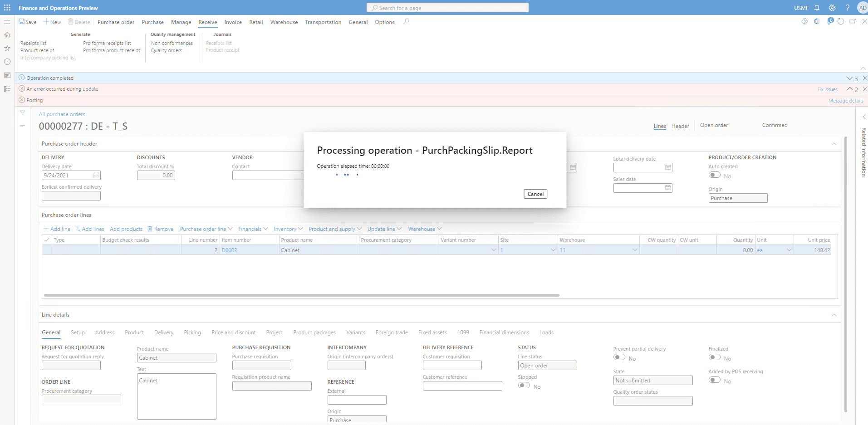This screenshot has height=425, width=868.
Task: Save the purchase order
Action: tap(28, 22)
